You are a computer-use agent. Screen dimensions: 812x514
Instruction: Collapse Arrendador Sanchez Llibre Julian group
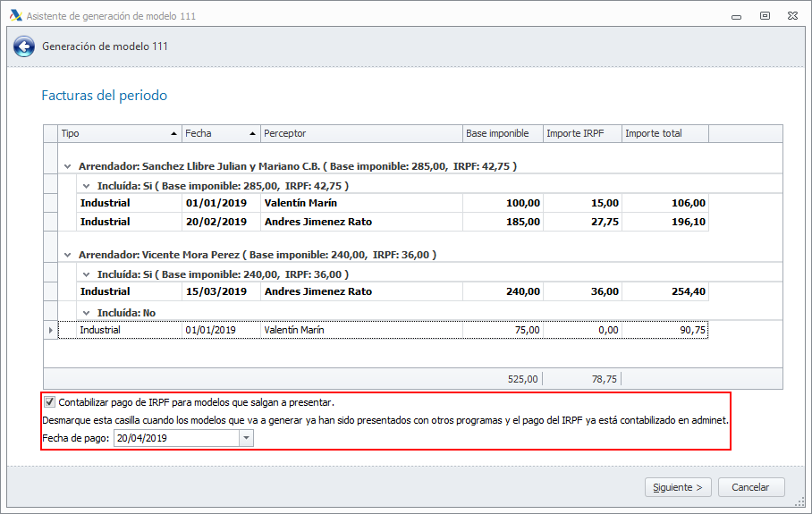[x=67, y=166]
